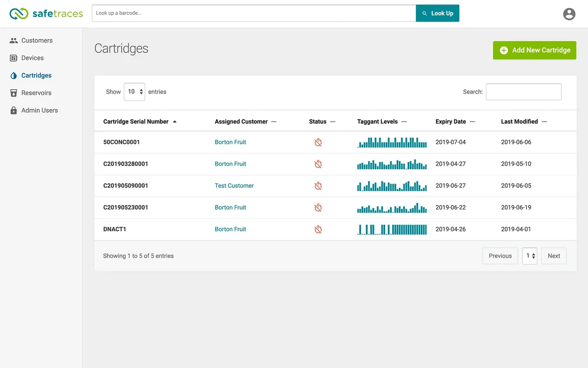Click 'Showing 1 to 5 of 5 entries' text

pos(138,256)
